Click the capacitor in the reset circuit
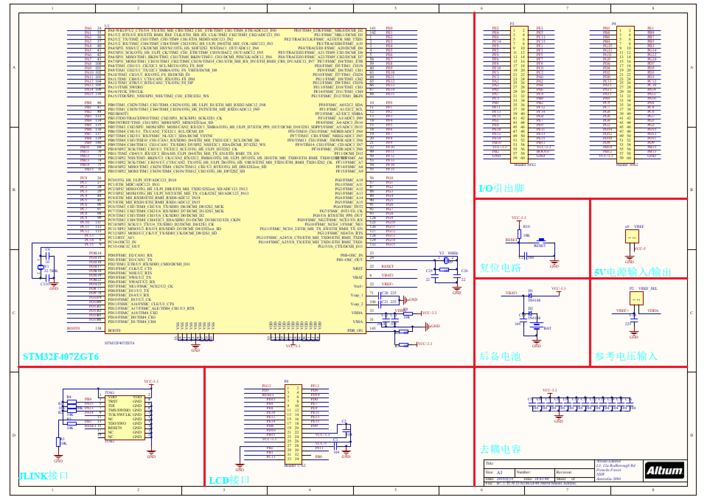The height and width of the screenshot is (500, 707). point(527,257)
